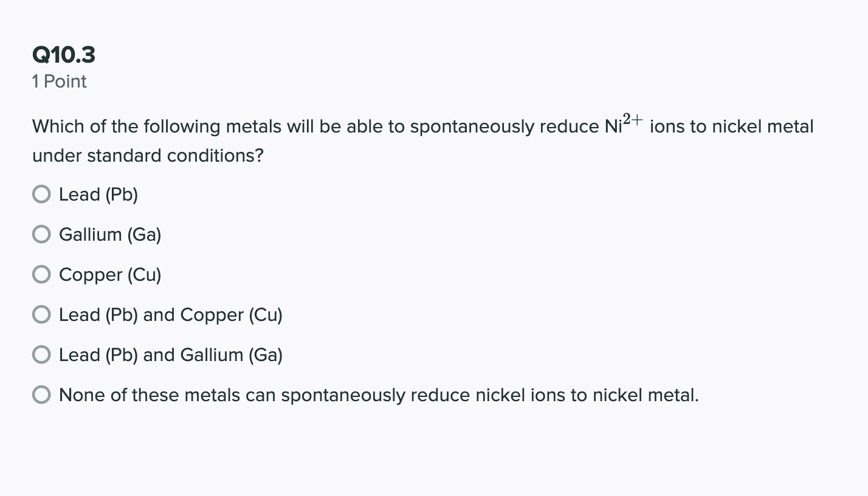Select the 'None of these metals' radio button

tap(41, 395)
